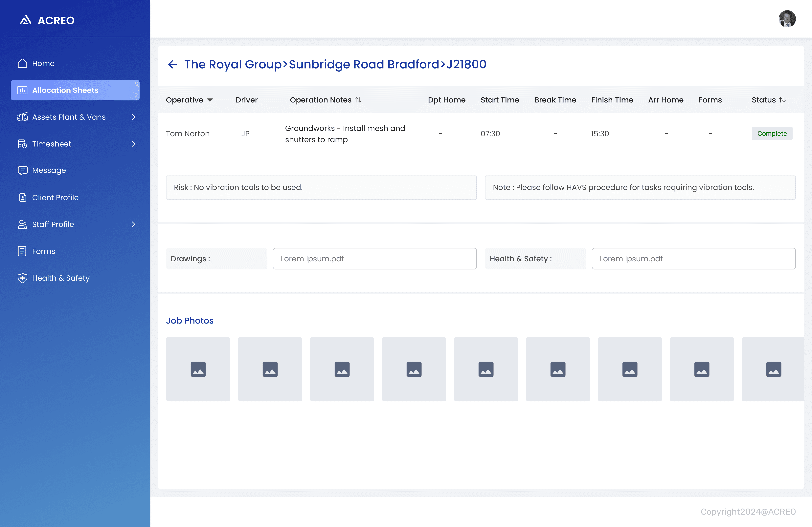Click the Complete status badge

click(772, 133)
